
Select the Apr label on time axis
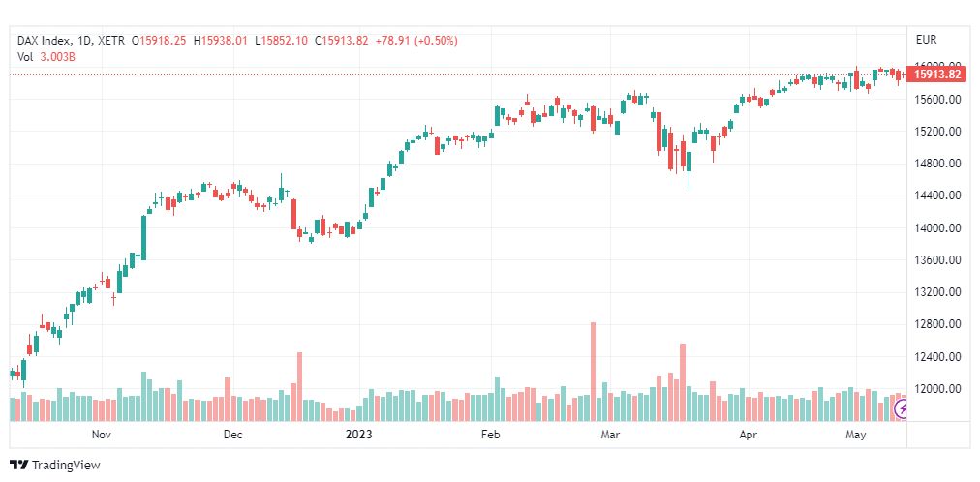tap(747, 436)
